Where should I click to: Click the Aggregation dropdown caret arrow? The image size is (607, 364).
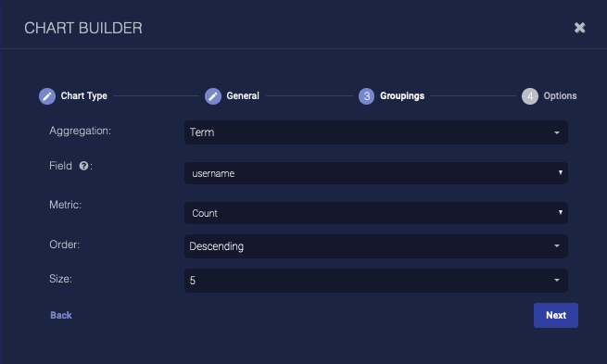pyautogui.click(x=557, y=132)
